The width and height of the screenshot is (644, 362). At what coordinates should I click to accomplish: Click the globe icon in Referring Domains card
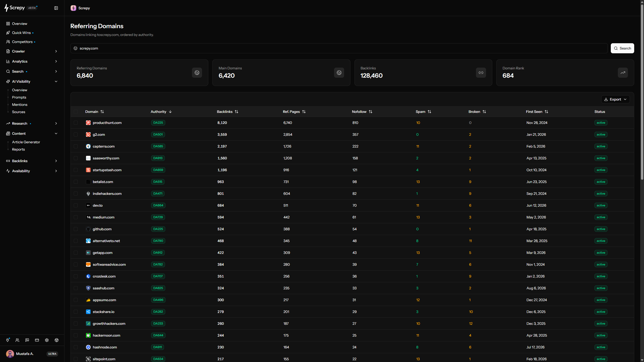pyautogui.click(x=197, y=73)
